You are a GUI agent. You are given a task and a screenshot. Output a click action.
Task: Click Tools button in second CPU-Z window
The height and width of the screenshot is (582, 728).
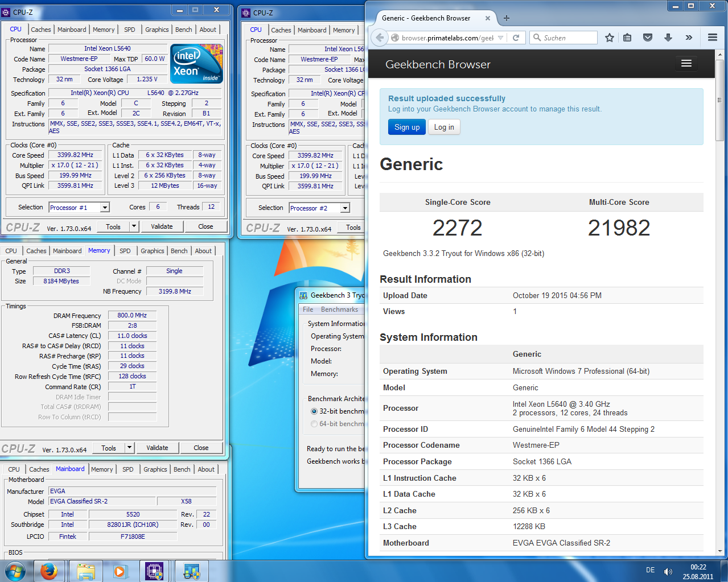353,228
